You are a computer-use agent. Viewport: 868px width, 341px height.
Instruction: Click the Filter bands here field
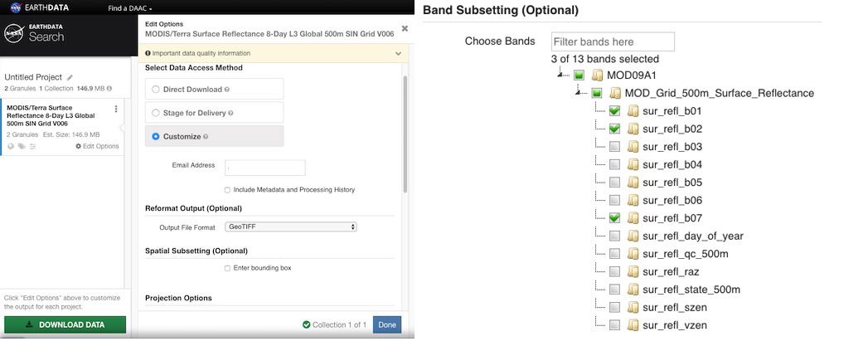pos(612,41)
